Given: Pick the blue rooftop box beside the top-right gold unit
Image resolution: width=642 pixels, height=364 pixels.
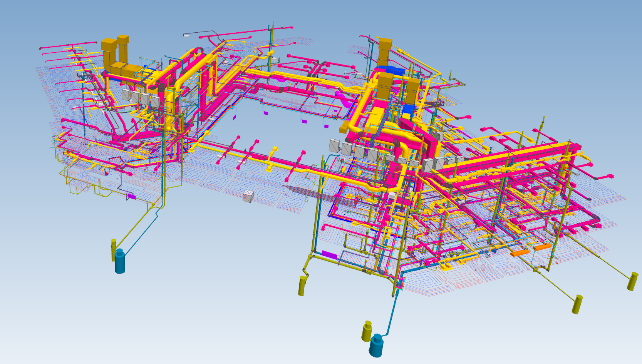Looking at the screenshot, I should [x=391, y=70].
